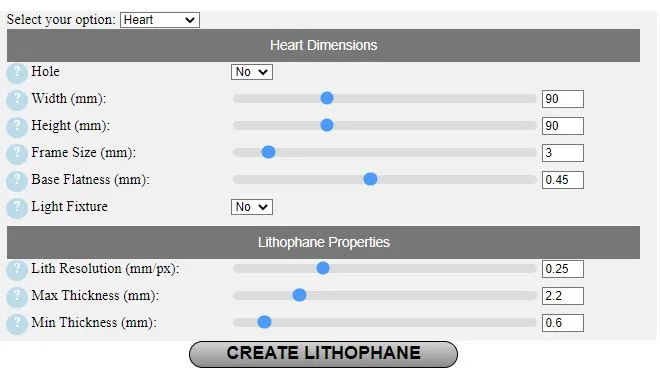Click the Base Flatness slider knob
This screenshot has height=388, width=660.
click(370, 179)
